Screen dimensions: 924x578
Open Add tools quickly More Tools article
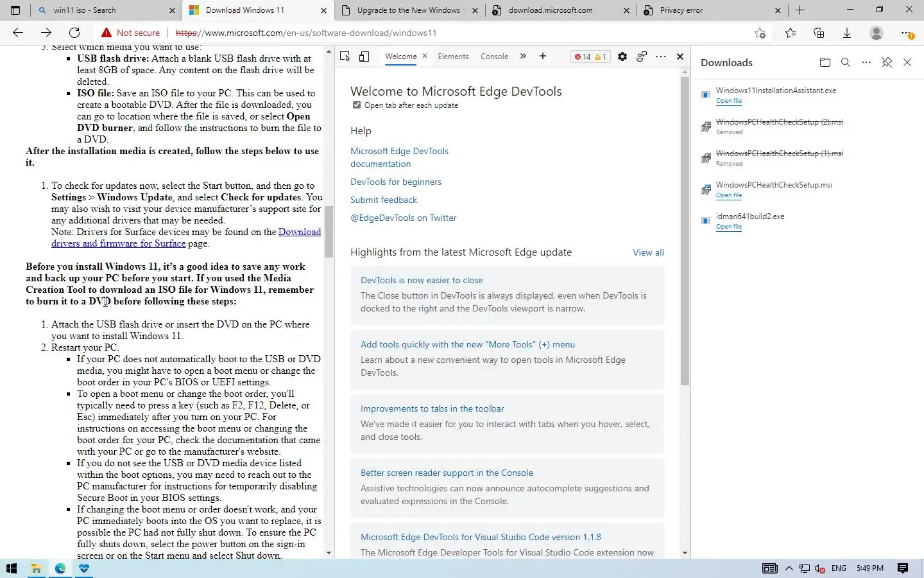point(468,344)
